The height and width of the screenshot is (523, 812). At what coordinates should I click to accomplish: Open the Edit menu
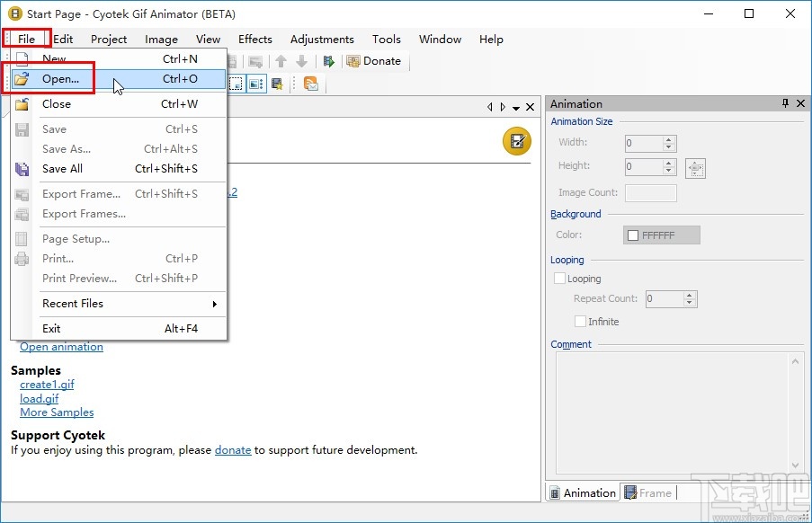[x=63, y=40]
